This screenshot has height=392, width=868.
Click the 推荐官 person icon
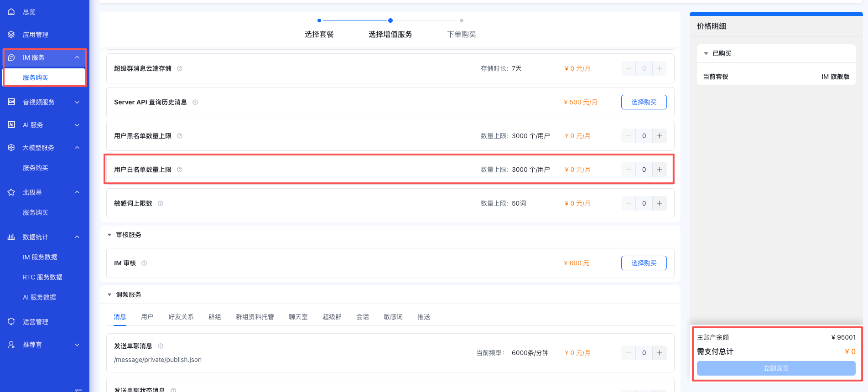(x=11, y=345)
